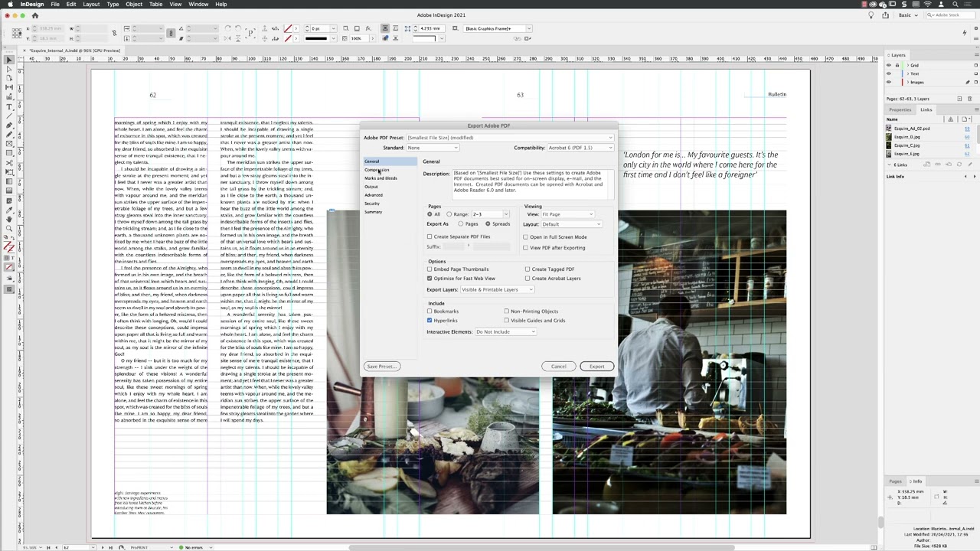Click the stroke color swatch in toolbox
Image resolution: width=980 pixels, height=551 pixels.
tap(11, 249)
